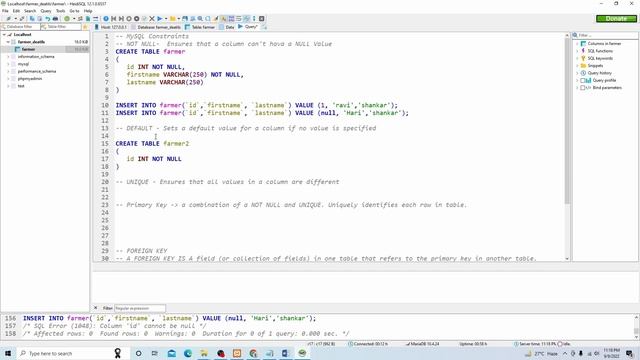Click the log panel scrollbar
640x360 pixels.
[x=636, y=327]
